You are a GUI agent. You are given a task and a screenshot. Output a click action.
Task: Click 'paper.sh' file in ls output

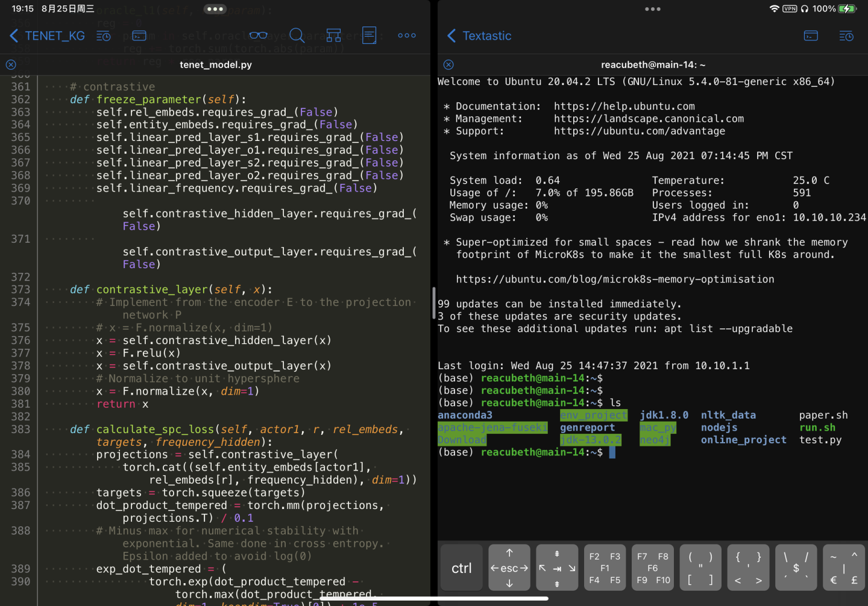pyautogui.click(x=823, y=415)
